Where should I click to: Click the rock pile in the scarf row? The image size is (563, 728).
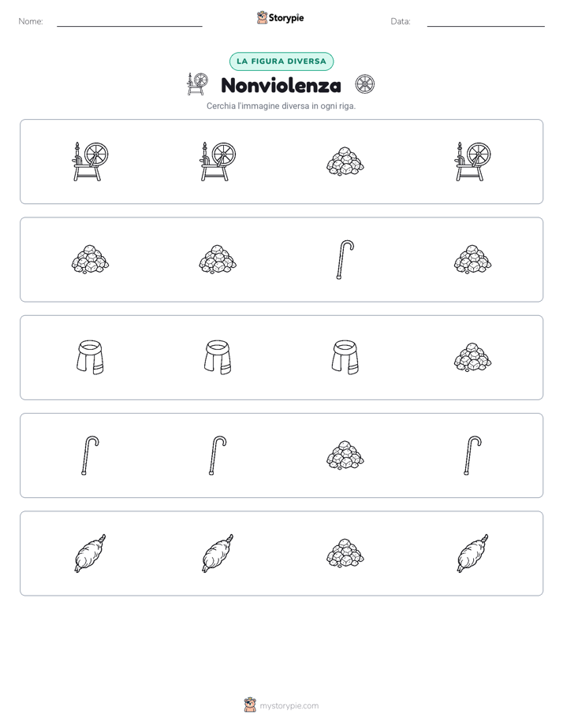(x=472, y=358)
